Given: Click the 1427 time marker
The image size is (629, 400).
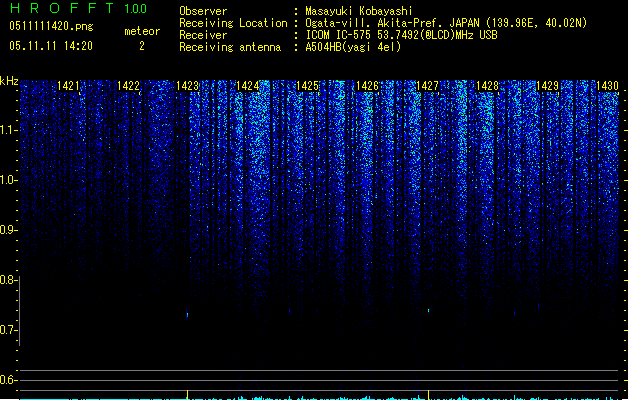Looking at the screenshot, I should coord(428,86).
